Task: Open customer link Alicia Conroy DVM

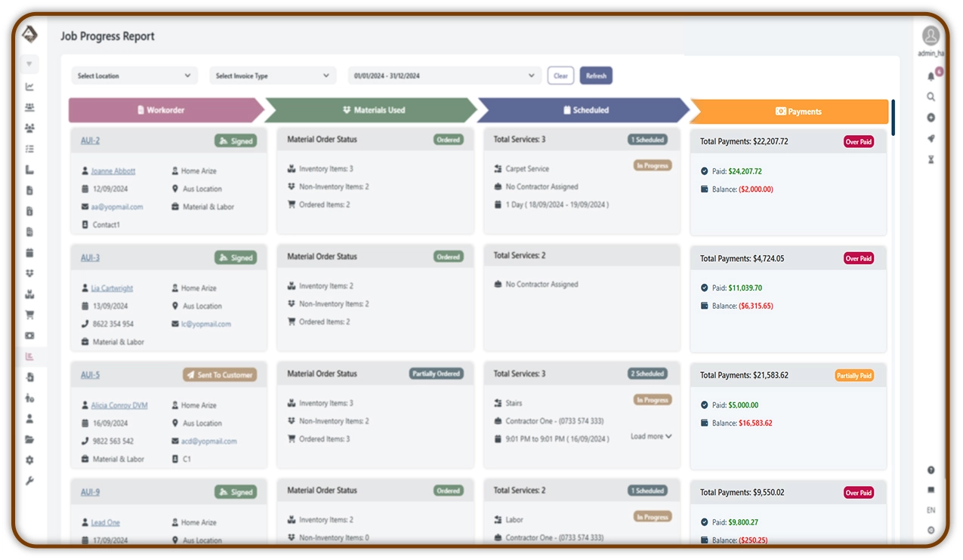Action: point(119,405)
